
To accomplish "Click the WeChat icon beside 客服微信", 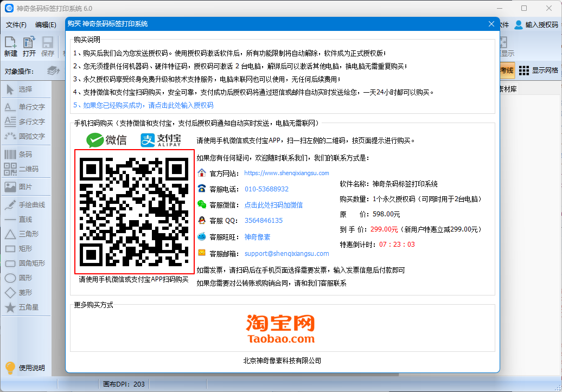I will [x=202, y=204].
